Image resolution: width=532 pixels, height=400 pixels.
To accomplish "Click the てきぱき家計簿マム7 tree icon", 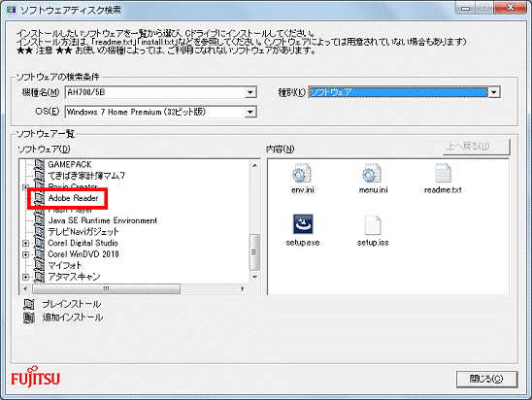I will point(40,176).
